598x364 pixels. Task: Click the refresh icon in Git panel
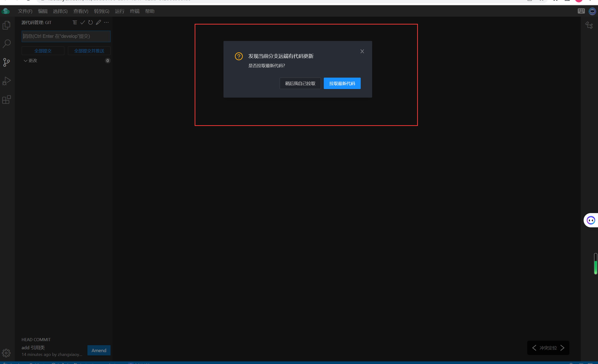point(91,23)
